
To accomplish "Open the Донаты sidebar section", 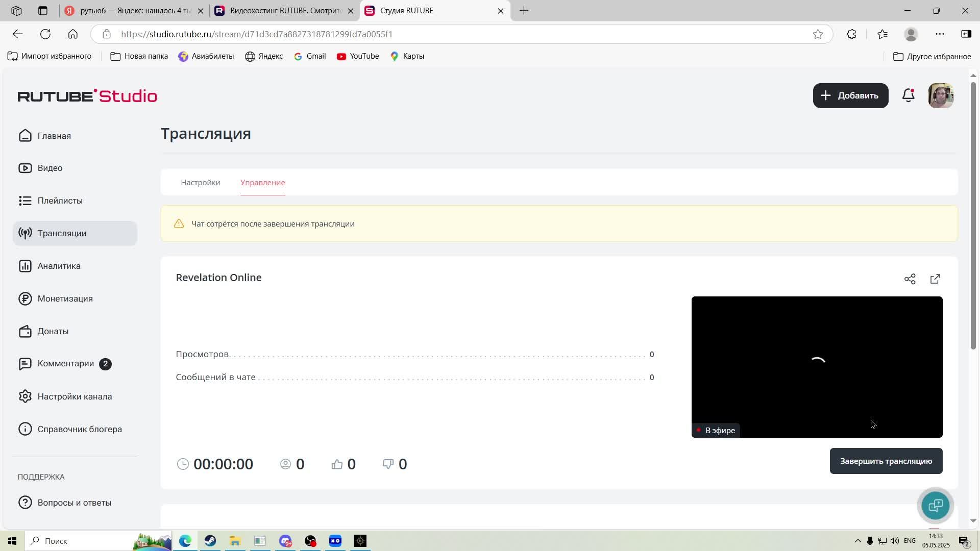I will [x=75, y=332].
